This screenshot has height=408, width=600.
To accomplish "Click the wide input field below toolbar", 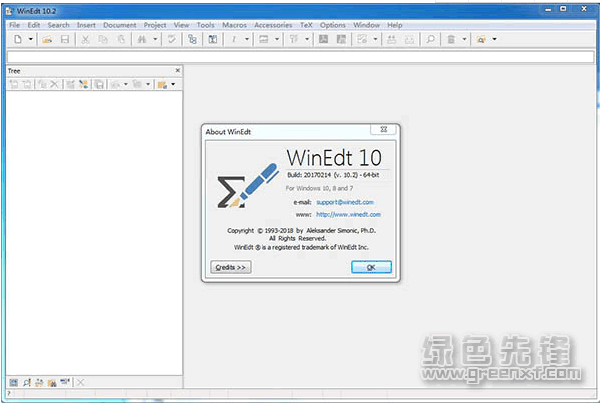I will tap(300, 57).
